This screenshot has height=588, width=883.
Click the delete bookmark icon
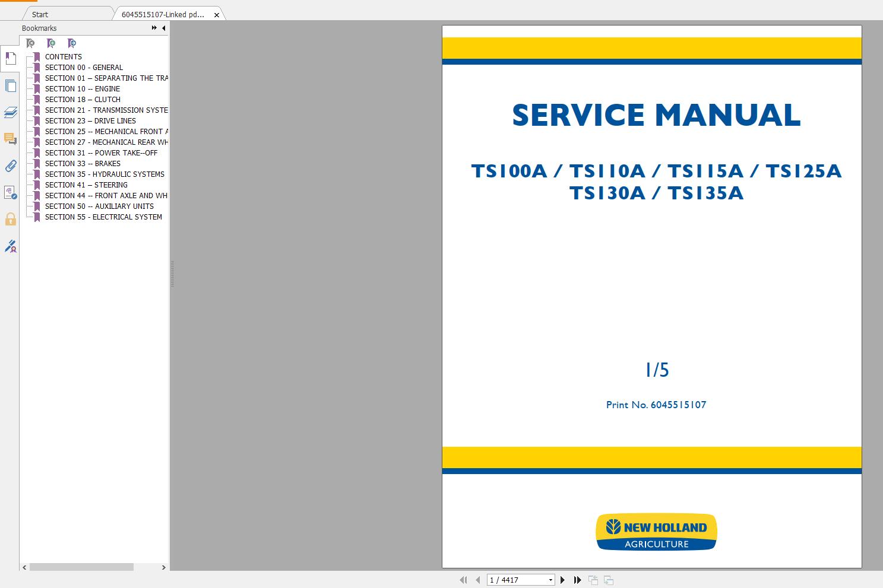[30, 43]
